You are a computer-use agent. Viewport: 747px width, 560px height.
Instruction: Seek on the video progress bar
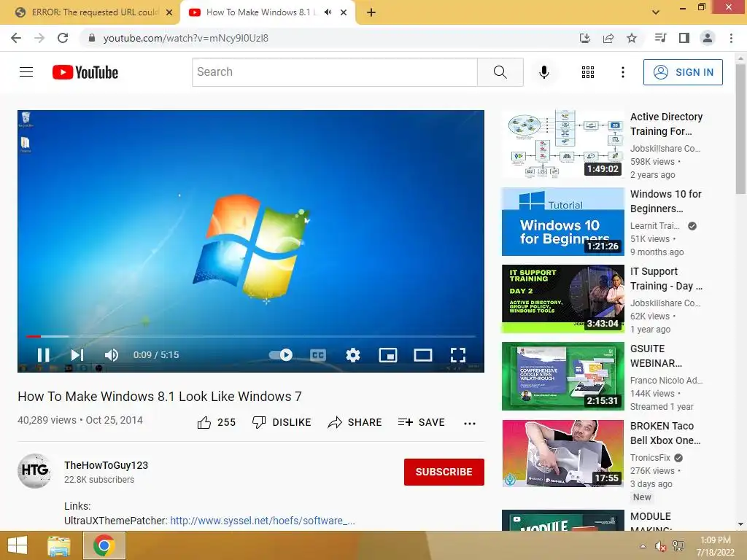point(251,336)
